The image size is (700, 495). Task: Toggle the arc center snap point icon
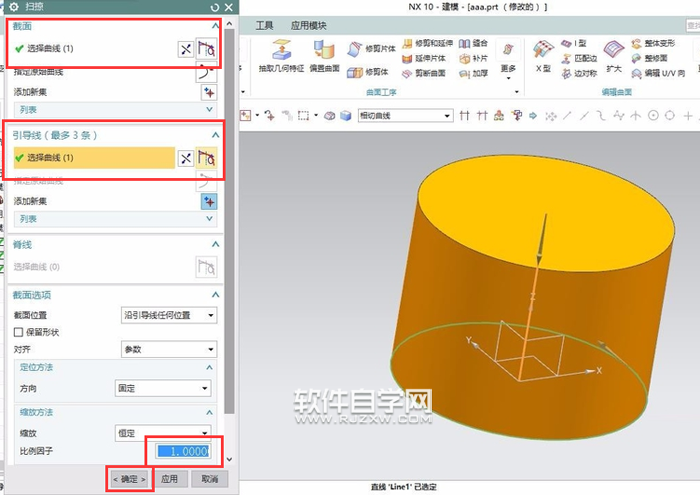coord(653,116)
